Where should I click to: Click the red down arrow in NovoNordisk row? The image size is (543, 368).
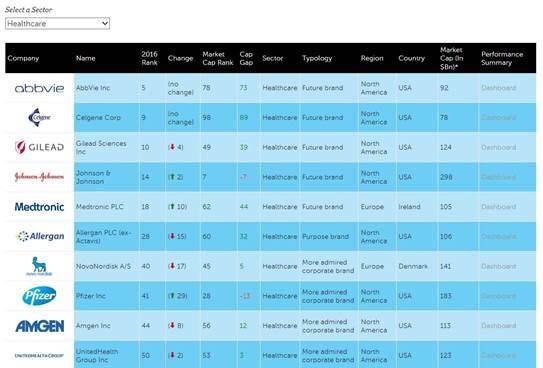click(172, 266)
